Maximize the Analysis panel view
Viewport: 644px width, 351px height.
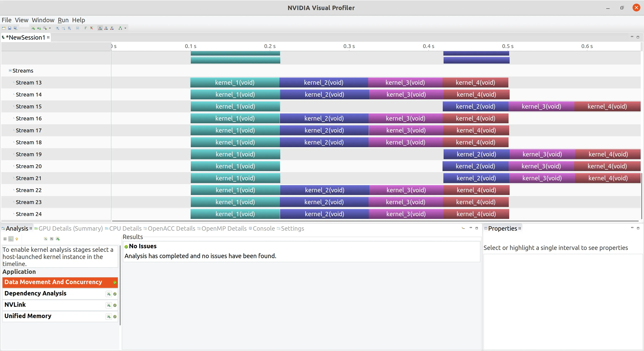477,228
